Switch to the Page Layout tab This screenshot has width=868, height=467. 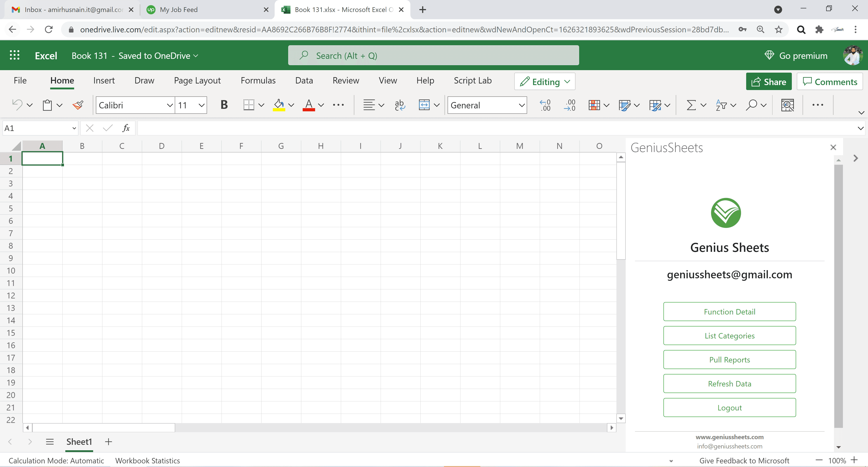coord(197,81)
